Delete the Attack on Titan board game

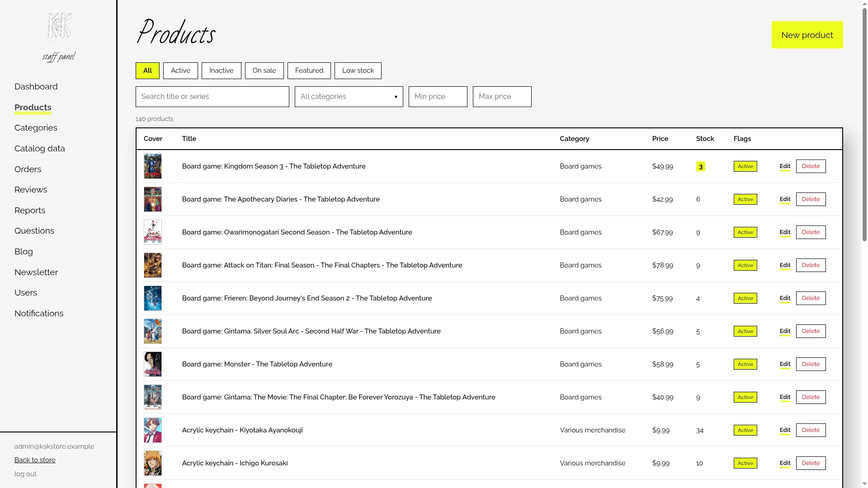pos(811,265)
